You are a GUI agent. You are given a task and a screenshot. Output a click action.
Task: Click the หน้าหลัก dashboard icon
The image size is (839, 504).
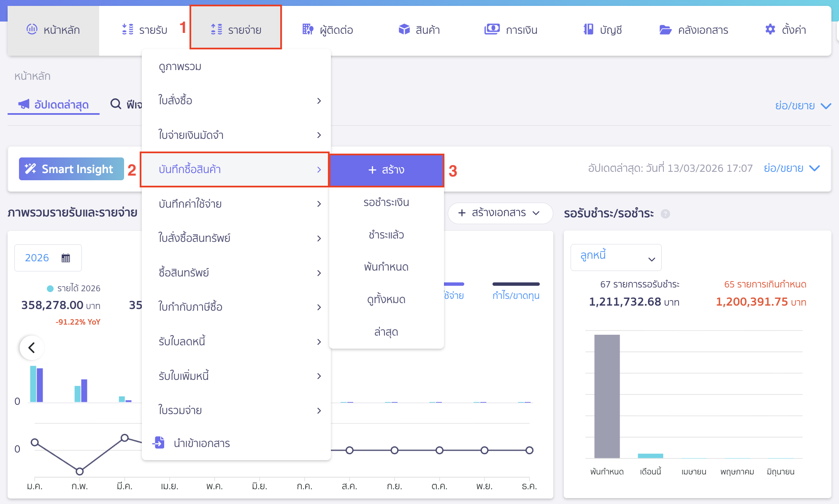point(32,30)
